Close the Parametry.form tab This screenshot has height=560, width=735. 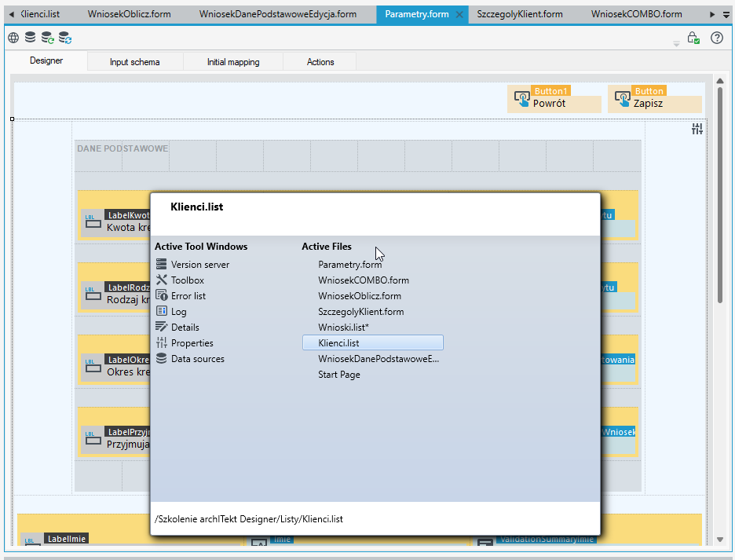coord(459,15)
